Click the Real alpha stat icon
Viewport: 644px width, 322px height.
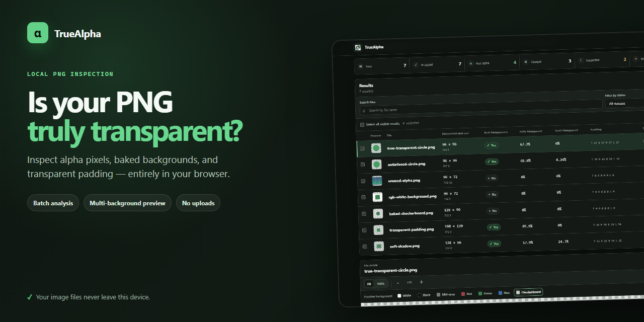471,63
